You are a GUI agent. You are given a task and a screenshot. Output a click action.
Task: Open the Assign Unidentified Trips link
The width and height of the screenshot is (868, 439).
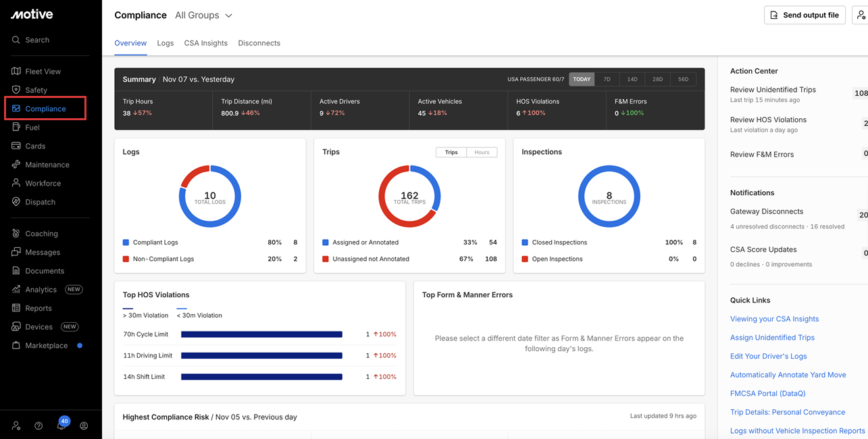coord(772,338)
